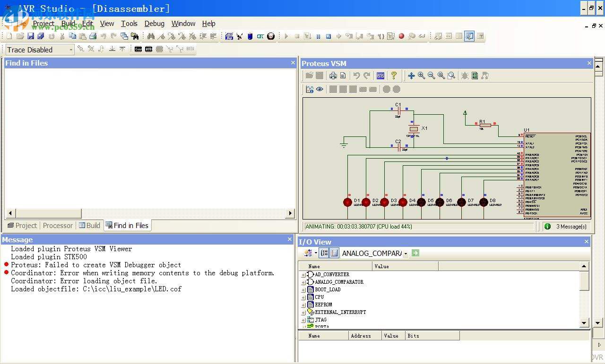
Task: Click the Save file icon in main toolbar
Action: coord(30,36)
